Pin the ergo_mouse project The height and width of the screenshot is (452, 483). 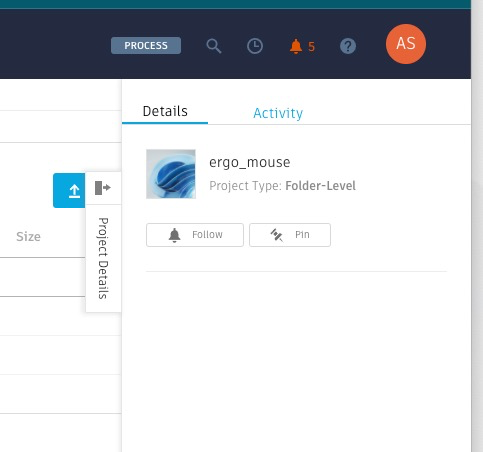[290, 235]
